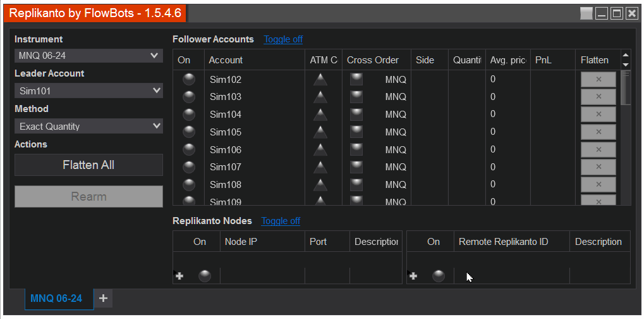The image size is (644, 319).
Task: Click the Remote Replikanto ID column header
Action: tap(512, 241)
